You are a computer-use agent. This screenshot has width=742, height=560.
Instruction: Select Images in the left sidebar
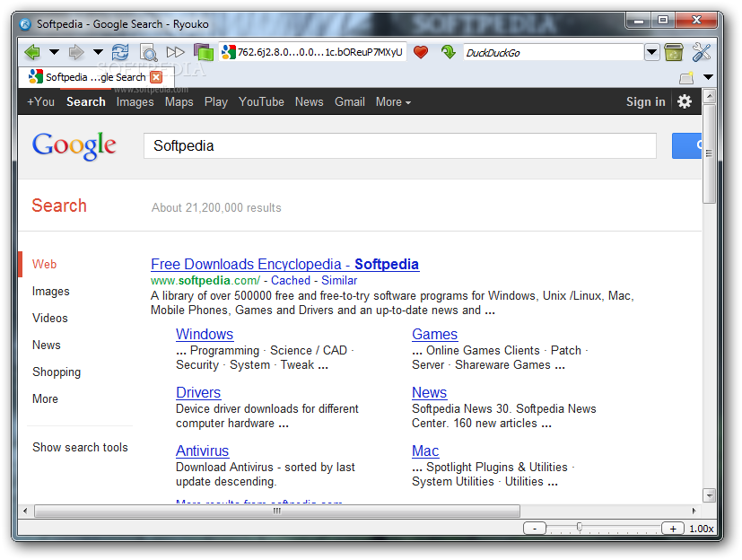(50, 291)
